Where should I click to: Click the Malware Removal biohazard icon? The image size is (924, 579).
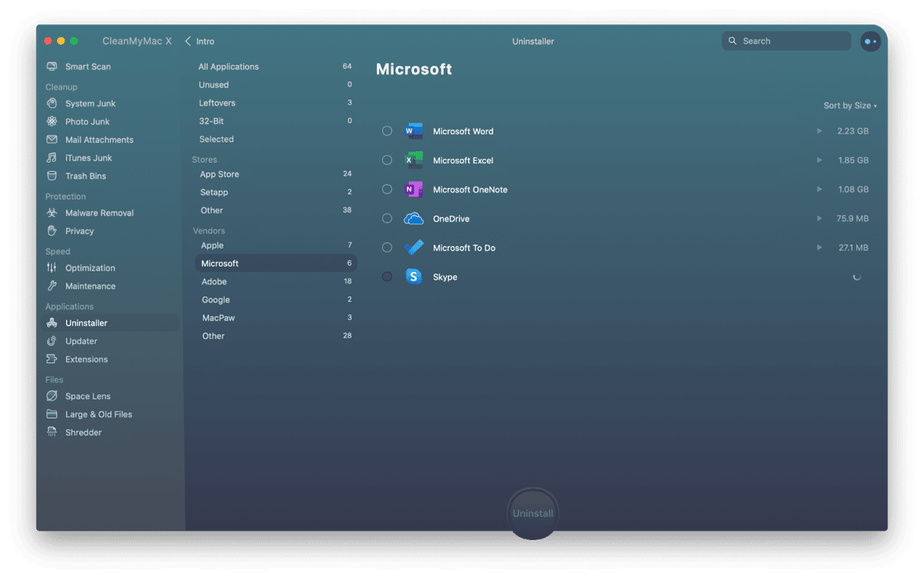pyautogui.click(x=52, y=213)
